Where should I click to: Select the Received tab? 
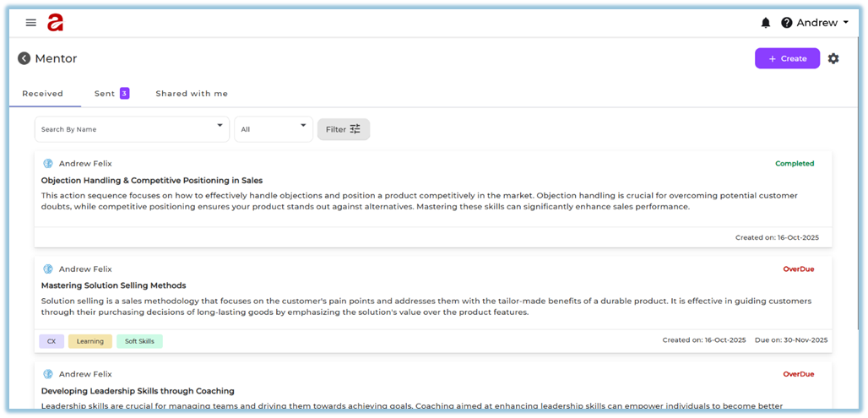(42, 94)
